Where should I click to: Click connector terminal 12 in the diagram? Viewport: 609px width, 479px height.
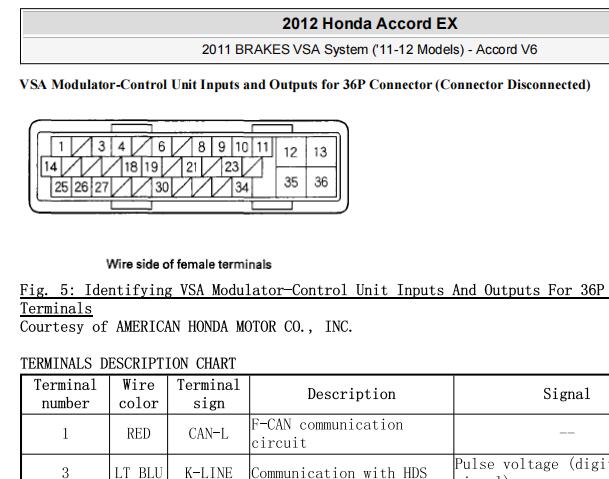291,152
